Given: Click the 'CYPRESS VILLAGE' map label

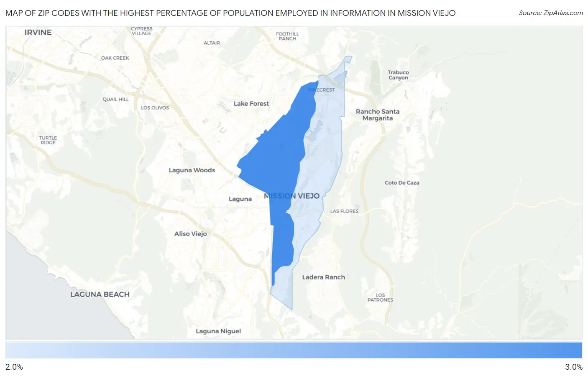Looking at the screenshot, I should point(142,31).
